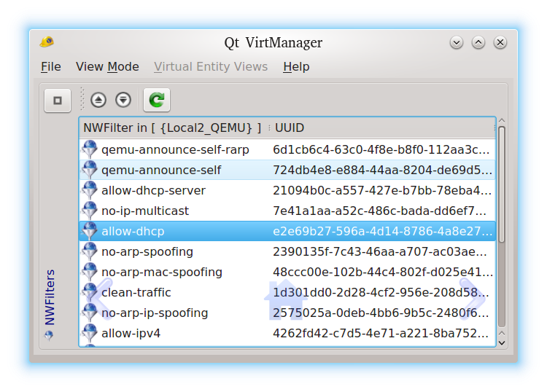Select the no-arp-ip-spoofing filter name
The height and width of the screenshot is (392, 547).
pos(155,313)
